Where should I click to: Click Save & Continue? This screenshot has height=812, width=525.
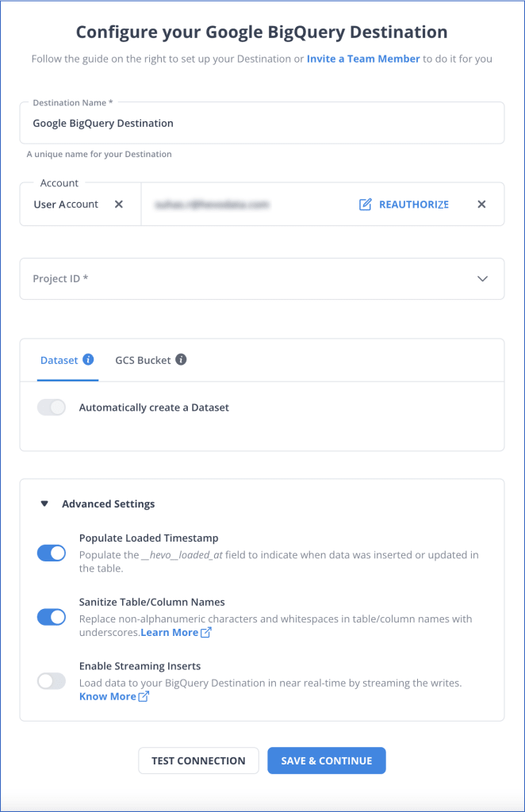(x=327, y=760)
